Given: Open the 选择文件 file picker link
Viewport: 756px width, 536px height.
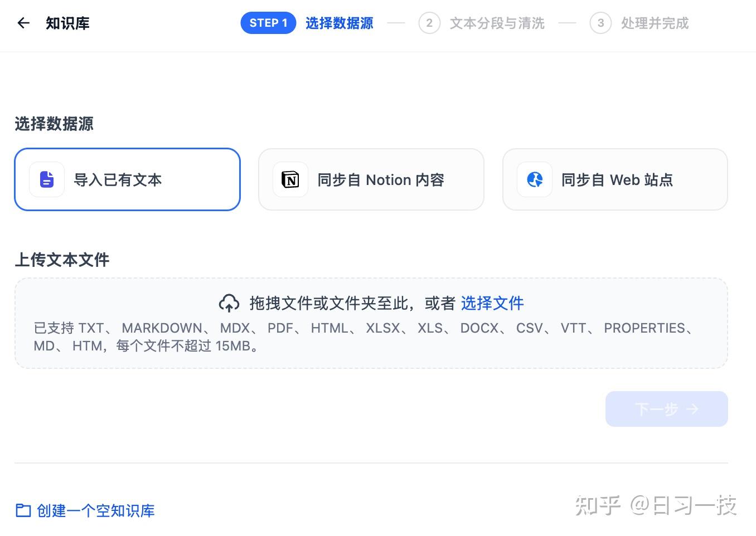Looking at the screenshot, I should pyautogui.click(x=492, y=303).
